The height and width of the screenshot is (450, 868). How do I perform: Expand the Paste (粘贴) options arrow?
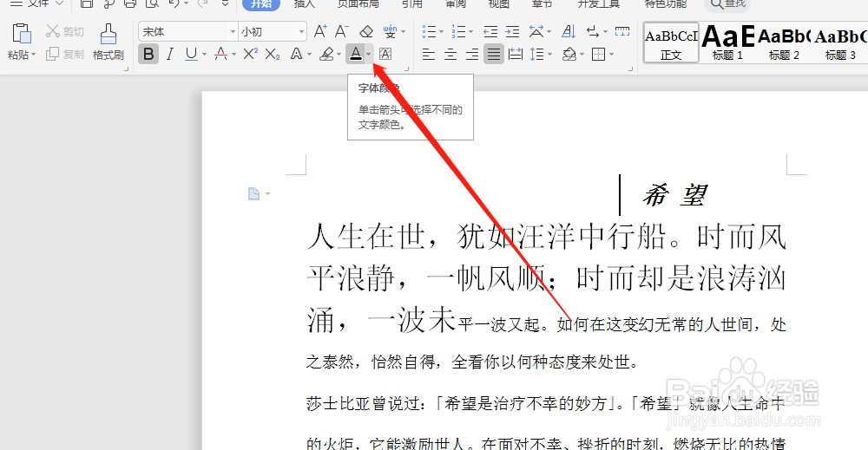pos(33,55)
